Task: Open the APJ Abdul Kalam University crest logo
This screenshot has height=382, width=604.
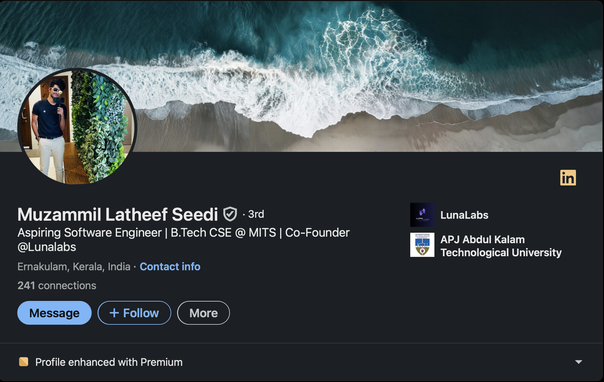Action: pyautogui.click(x=422, y=245)
